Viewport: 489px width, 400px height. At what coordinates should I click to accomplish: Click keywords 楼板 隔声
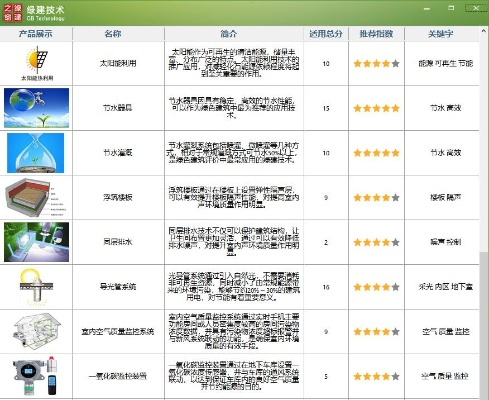(x=446, y=197)
